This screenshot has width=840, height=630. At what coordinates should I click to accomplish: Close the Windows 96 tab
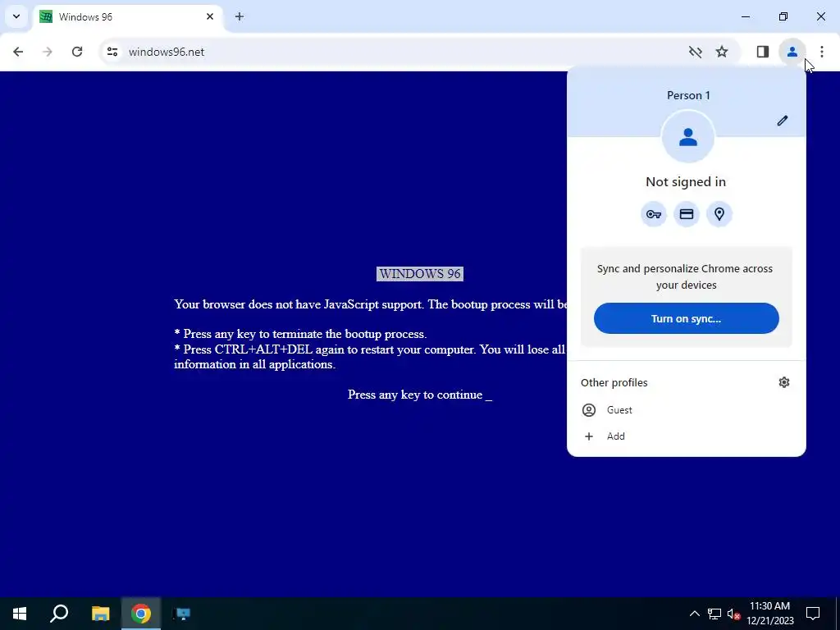coord(210,16)
